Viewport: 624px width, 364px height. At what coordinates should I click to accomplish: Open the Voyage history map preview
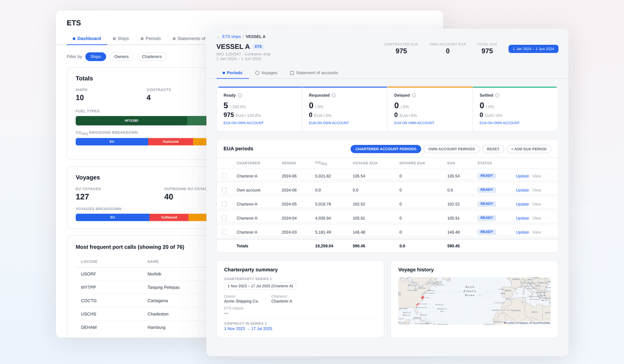[474, 301]
